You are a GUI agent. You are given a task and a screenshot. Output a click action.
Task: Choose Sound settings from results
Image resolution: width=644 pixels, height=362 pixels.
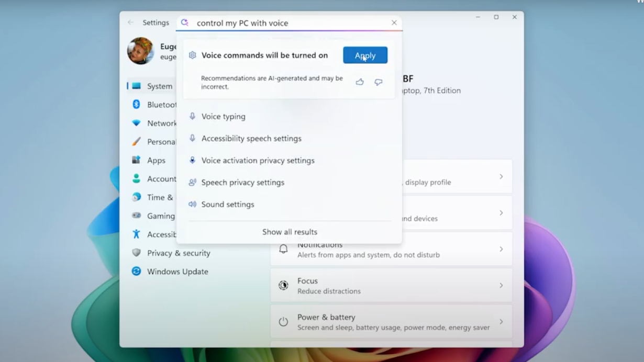coord(228,205)
